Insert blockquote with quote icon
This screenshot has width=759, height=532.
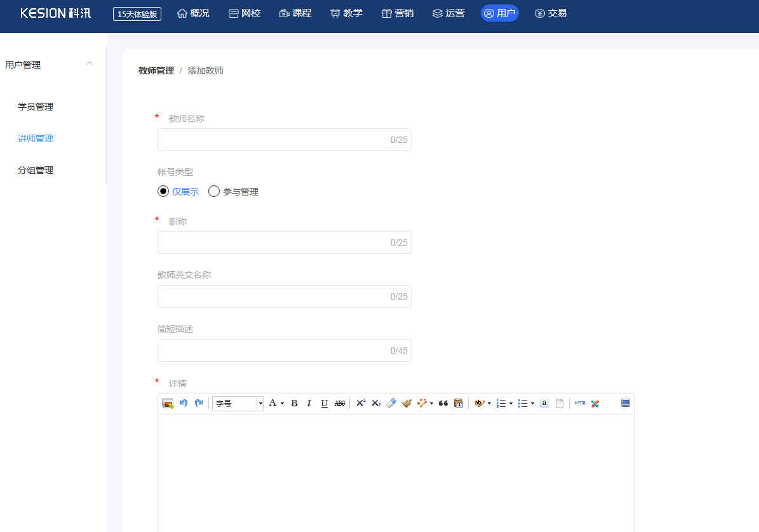pyautogui.click(x=443, y=403)
